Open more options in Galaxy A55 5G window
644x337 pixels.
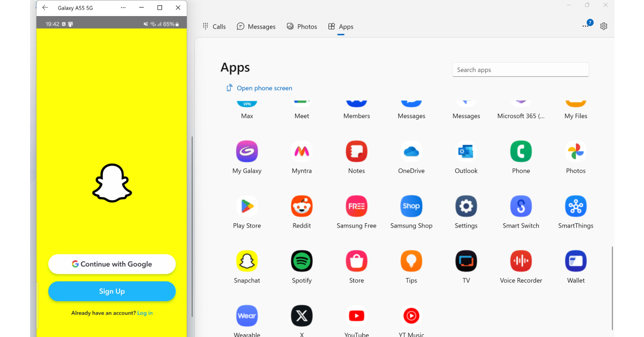pyautogui.click(x=123, y=8)
